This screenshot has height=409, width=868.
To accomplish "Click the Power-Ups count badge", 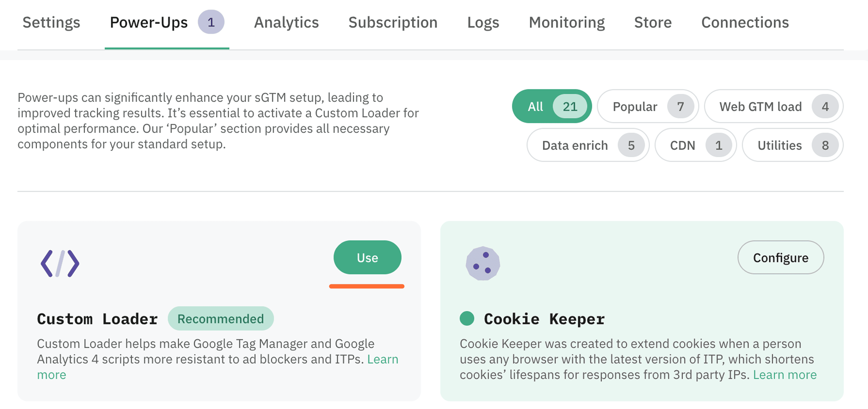I will (211, 23).
